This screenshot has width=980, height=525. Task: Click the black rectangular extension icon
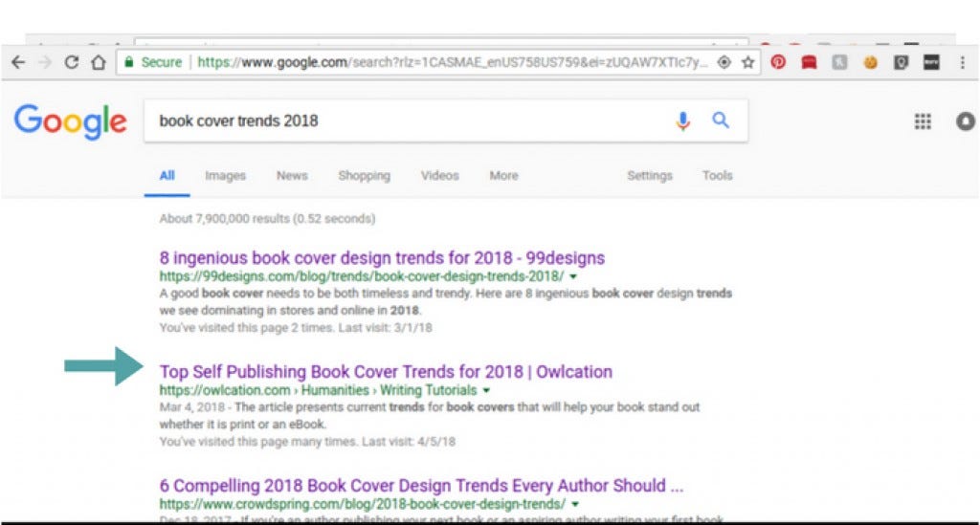[x=931, y=62]
